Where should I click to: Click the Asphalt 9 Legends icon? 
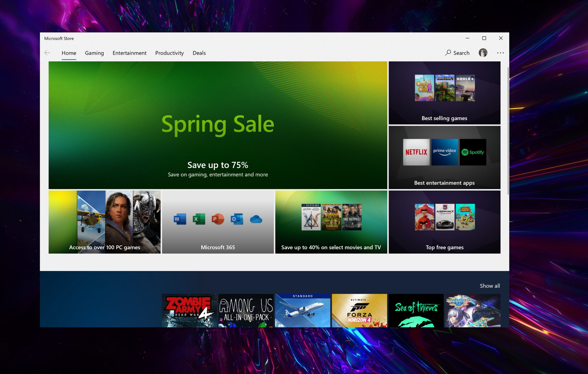[445, 217]
